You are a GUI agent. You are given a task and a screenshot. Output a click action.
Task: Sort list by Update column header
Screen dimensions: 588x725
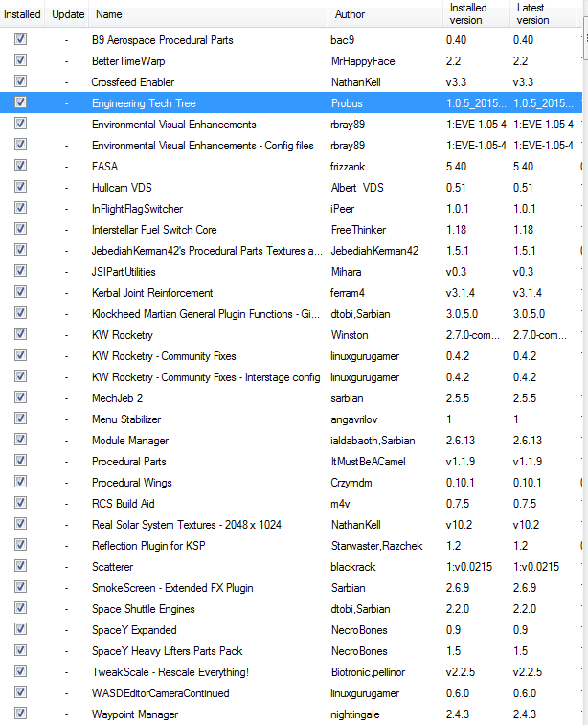pyautogui.click(x=68, y=14)
